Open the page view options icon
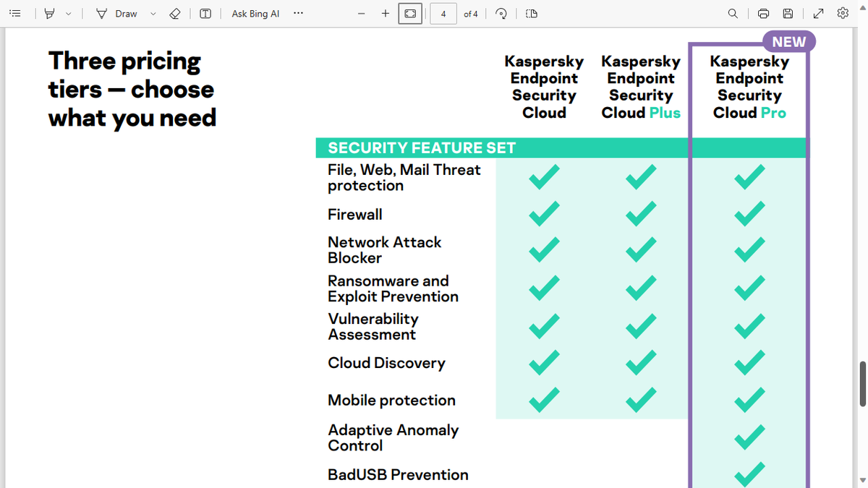This screenshot has height=488, width=868. point(530,13)
